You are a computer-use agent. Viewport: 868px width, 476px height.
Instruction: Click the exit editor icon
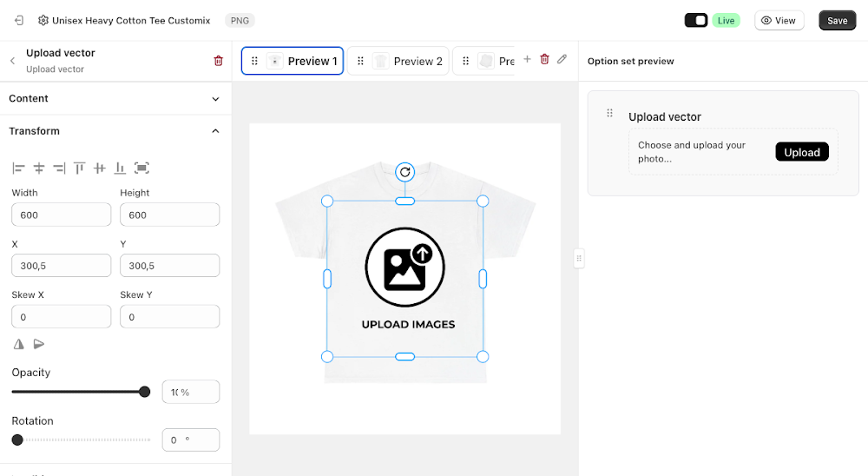pos(19,21)
